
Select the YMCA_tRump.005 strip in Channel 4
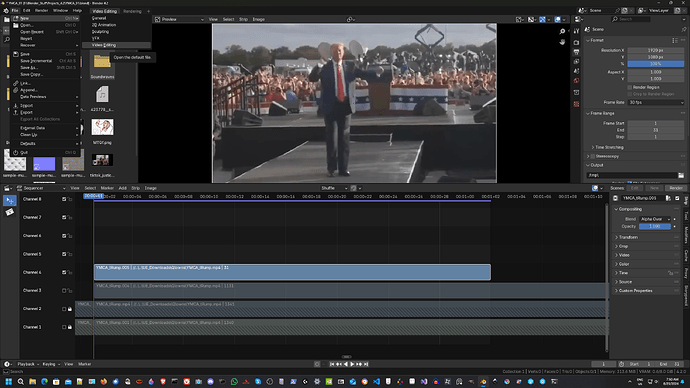click(292, 272)
